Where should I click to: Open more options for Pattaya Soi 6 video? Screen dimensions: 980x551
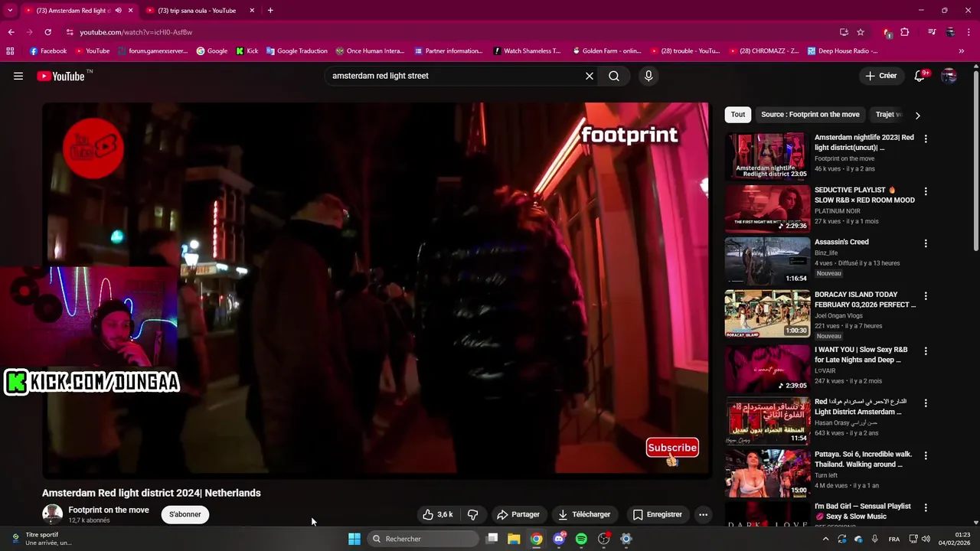pos(926,455)
